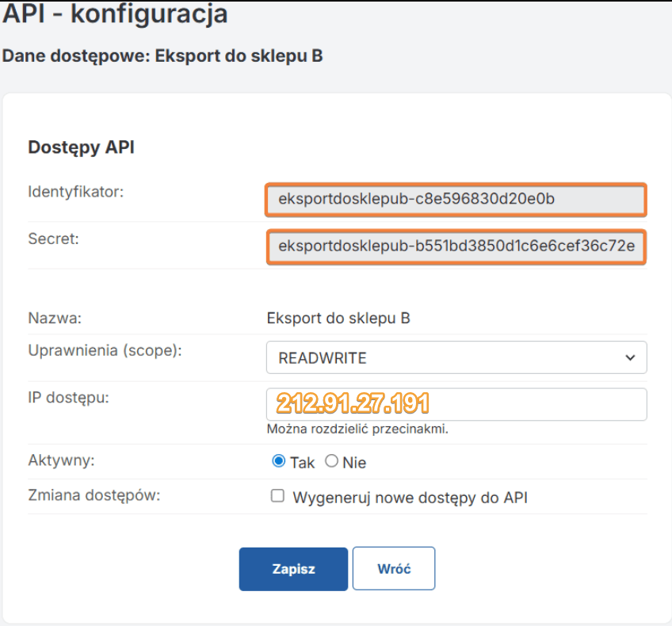Click the Secret key field
This screenshot has width=672, height=626.
(x=456, y=246)
